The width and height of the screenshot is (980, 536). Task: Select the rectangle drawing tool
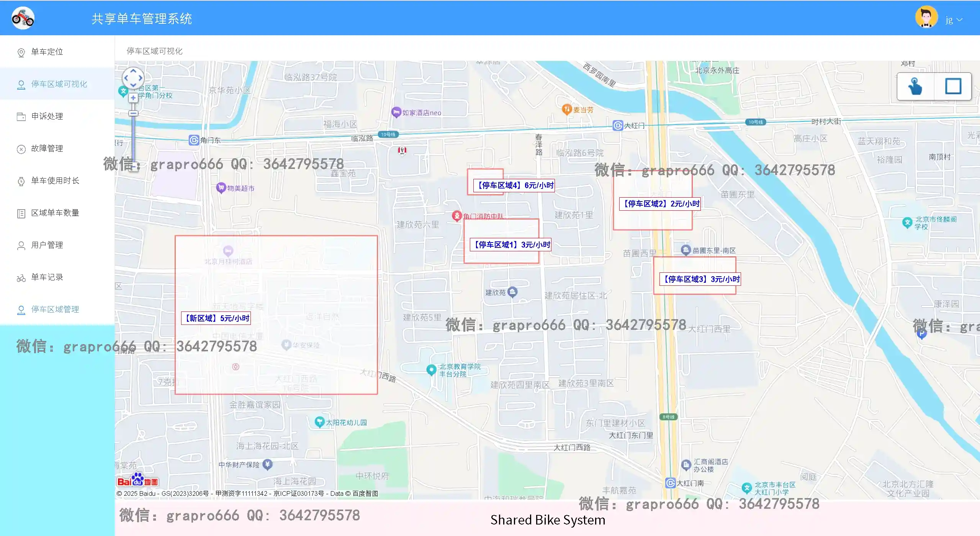[x=953, y=86]
